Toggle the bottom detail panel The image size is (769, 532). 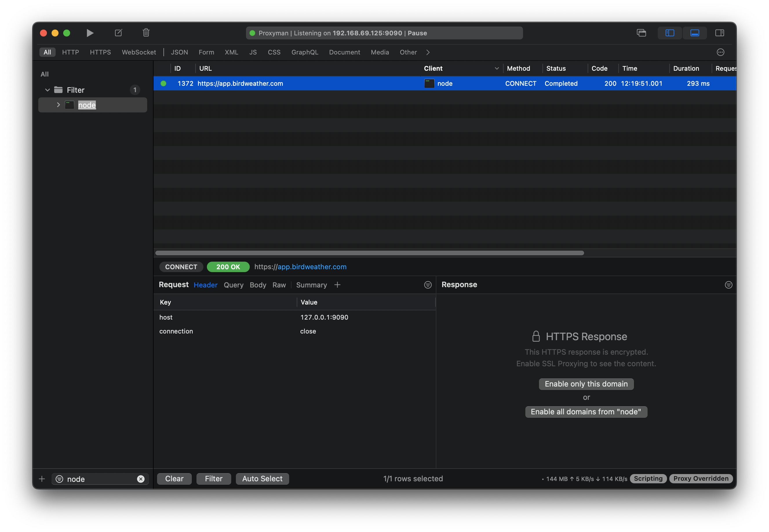(695, 33)
